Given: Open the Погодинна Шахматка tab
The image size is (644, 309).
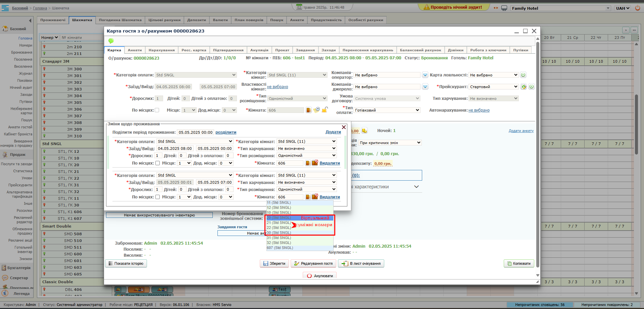Looking at the screenshot, I should coord(120,20).
